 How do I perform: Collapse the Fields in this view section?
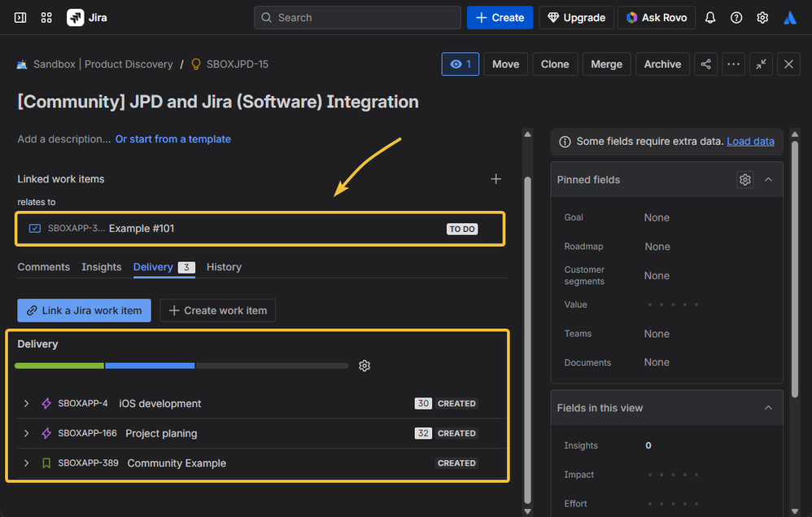click(768, 408)
